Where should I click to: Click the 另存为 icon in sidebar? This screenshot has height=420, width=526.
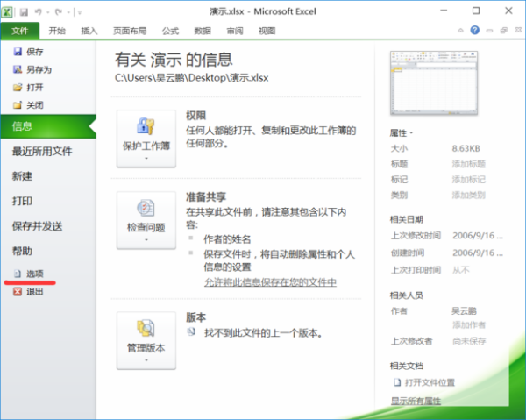(18, 69)
